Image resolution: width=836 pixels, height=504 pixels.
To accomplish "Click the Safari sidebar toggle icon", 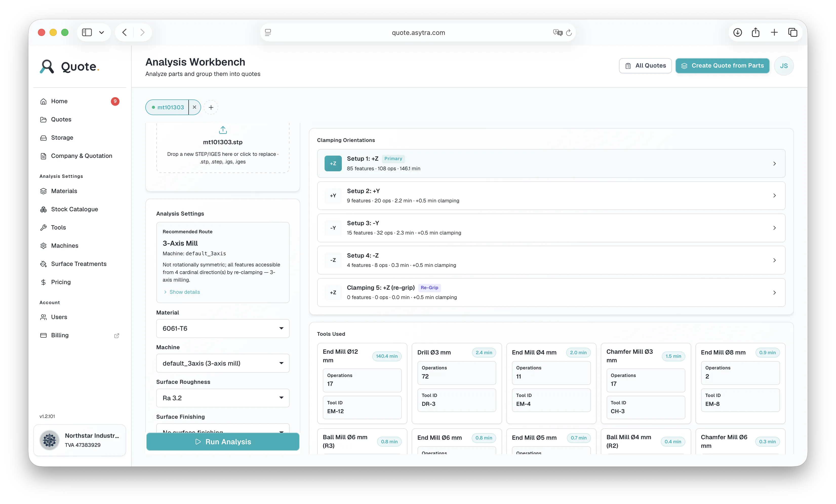I will click(87, 33).
